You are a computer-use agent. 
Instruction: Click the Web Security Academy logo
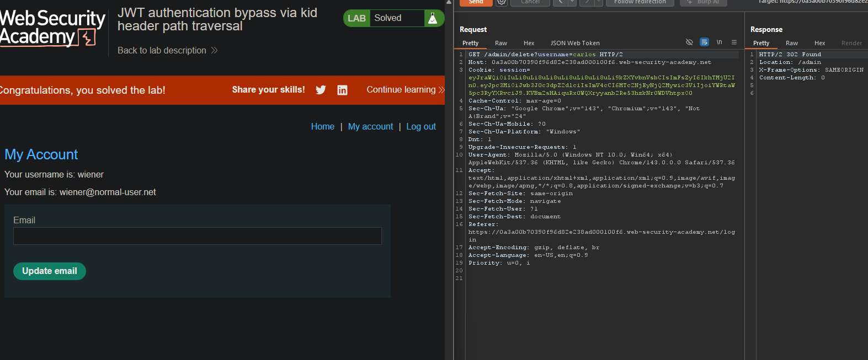tap(52, 28)
